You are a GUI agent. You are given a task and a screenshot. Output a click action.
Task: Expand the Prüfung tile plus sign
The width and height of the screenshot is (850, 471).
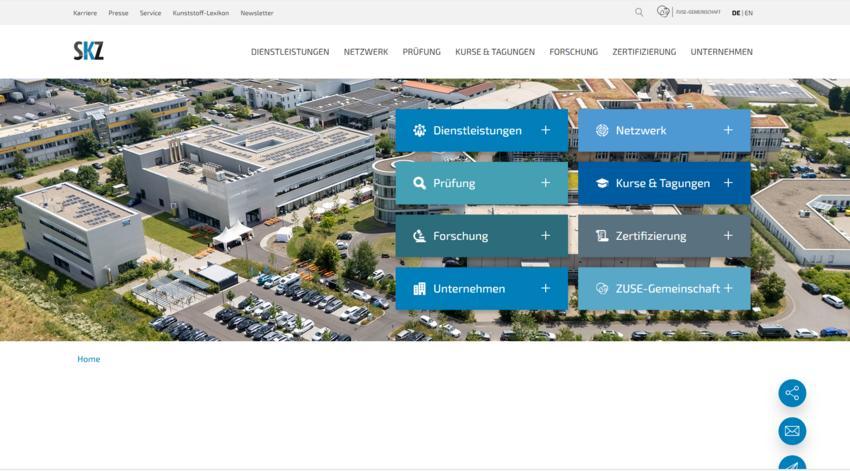click(545, 183)
